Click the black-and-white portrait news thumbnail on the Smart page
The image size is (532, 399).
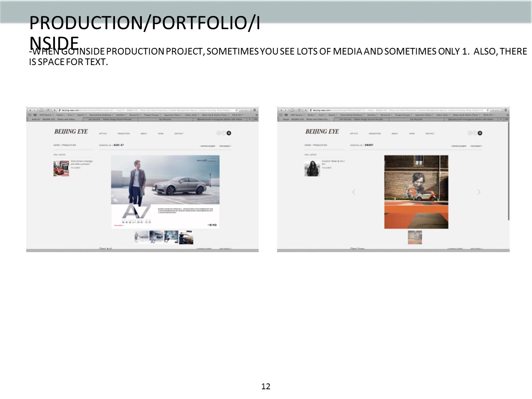tap(312, 168)
